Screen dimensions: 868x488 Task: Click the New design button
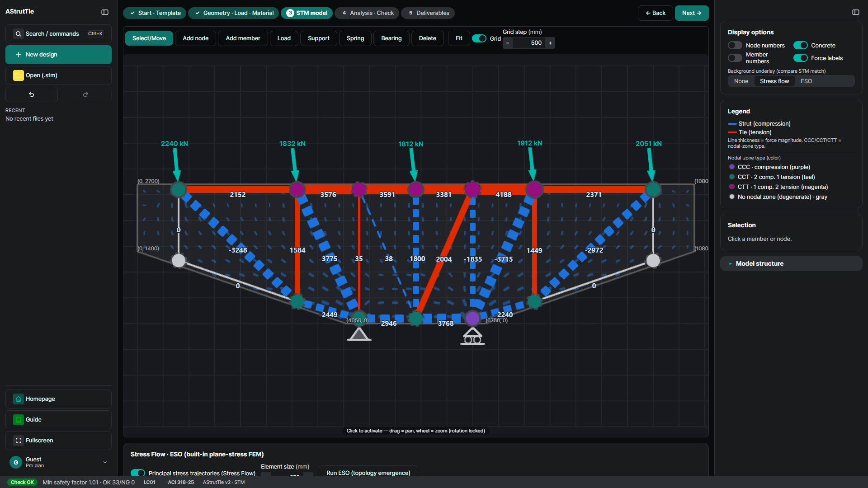tap(58, 55)
